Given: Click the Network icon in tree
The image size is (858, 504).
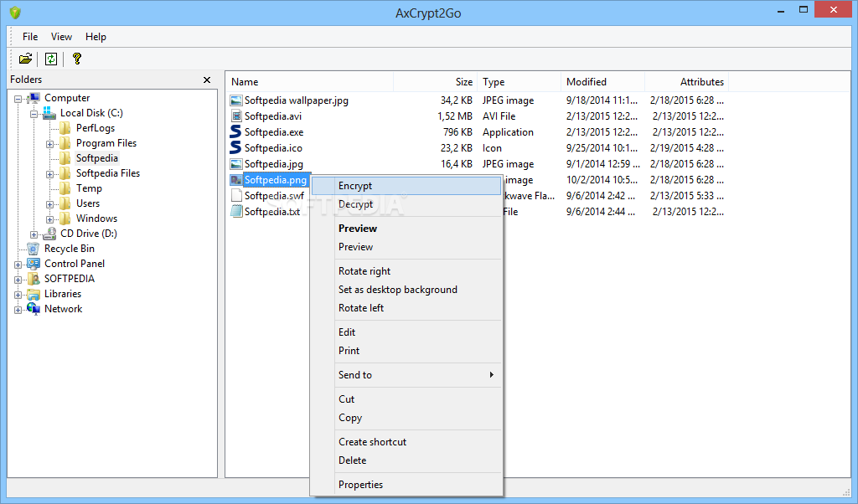Looking at the screenshot, I should click(34, 309).
